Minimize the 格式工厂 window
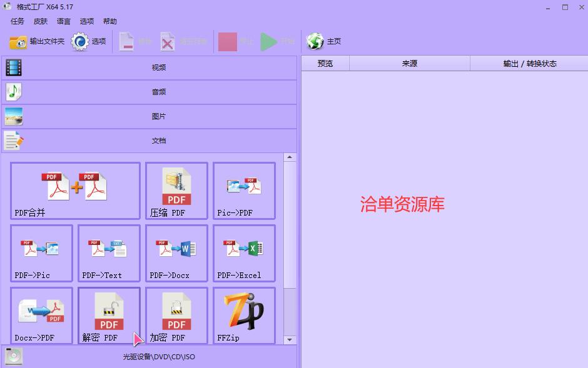Image resolution: width=588 pixels, height=368 pixels. (x=548, y=7)
